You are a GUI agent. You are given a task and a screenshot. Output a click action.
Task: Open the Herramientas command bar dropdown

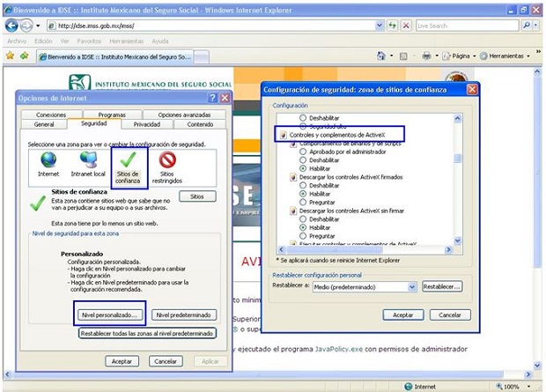click(x=505, y=55)
